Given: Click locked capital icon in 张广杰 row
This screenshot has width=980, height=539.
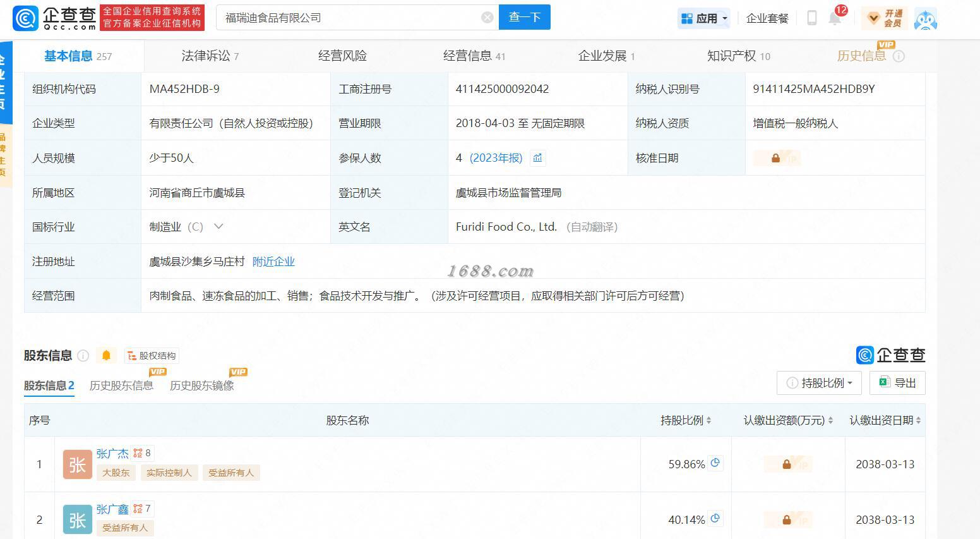Looking at the screenshot, I should tap(787, 464).
